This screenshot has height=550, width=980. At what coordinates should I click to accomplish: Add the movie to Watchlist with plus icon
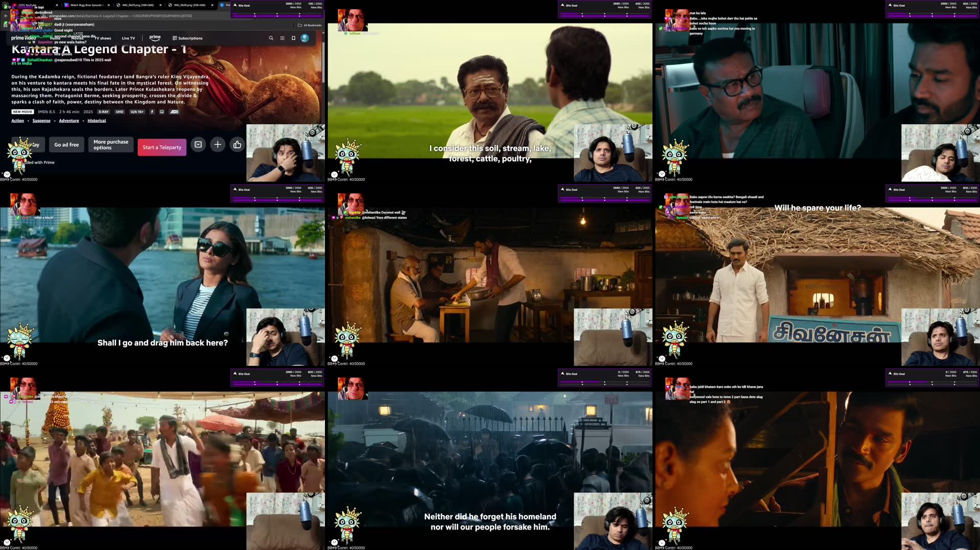(217, 145)
